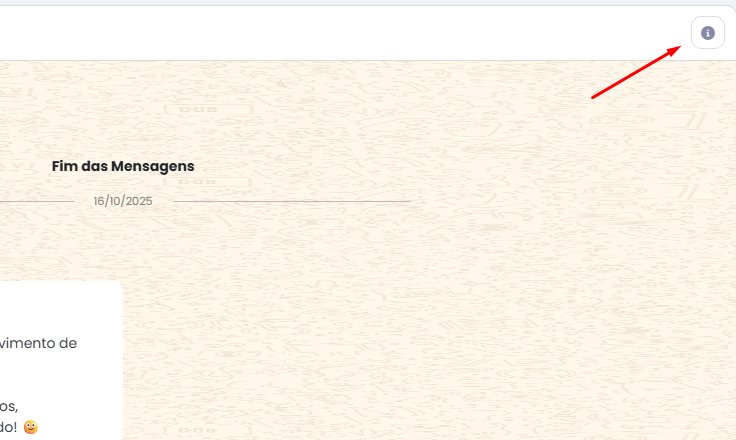Click the word "Mensagens" in end label
The height and width of the screenshot is (440, 736).
[x=153, y=166]
